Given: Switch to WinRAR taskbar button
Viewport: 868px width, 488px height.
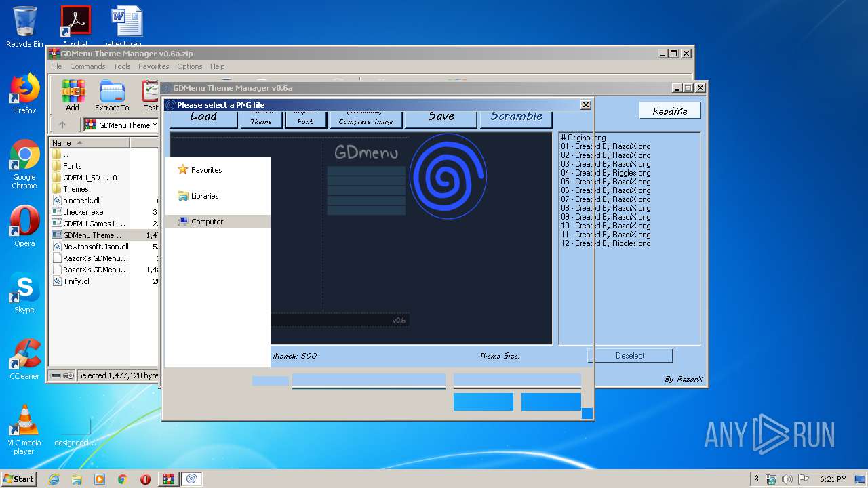Looking at the screenshot, I should coord(168,479).
